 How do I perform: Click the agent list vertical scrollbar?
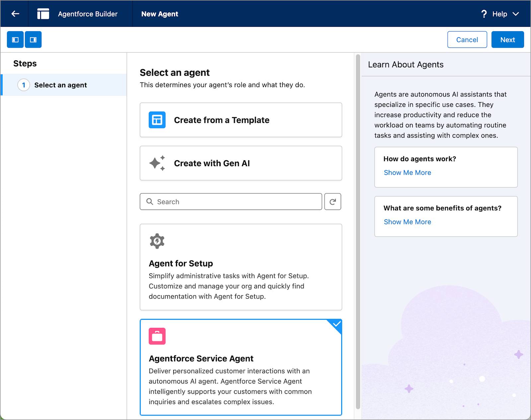tap(358, 232)
